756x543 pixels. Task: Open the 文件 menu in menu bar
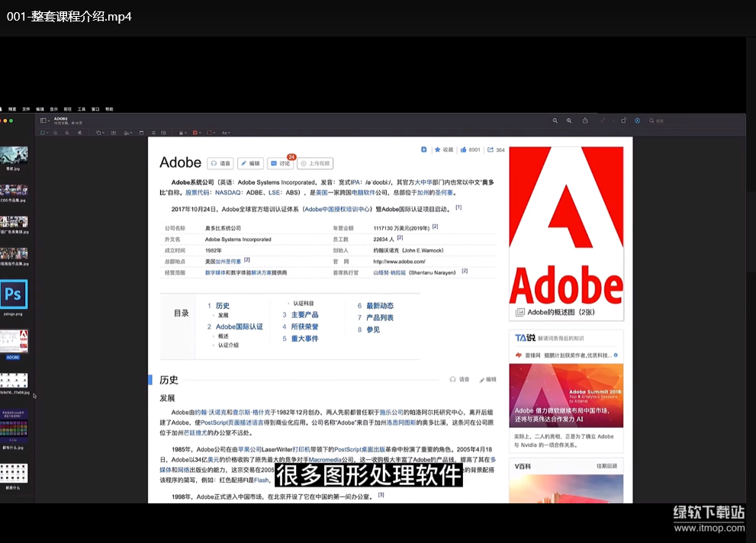26,109
